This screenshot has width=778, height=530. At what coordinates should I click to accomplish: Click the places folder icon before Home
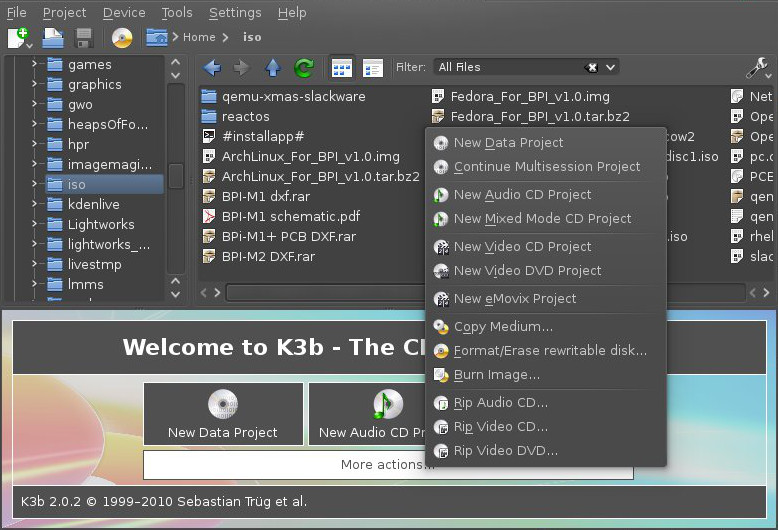(156, 38)
